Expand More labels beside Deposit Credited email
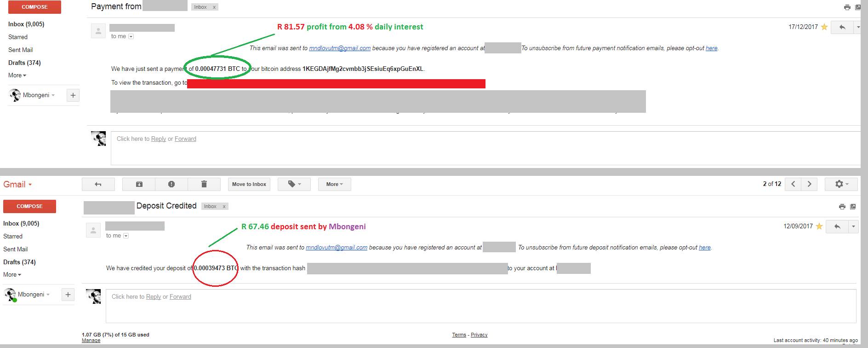 click(12, 274)
